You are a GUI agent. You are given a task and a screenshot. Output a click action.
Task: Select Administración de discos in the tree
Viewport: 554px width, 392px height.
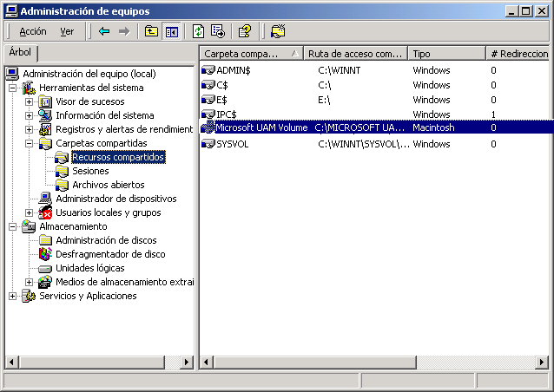coord(106,240)
